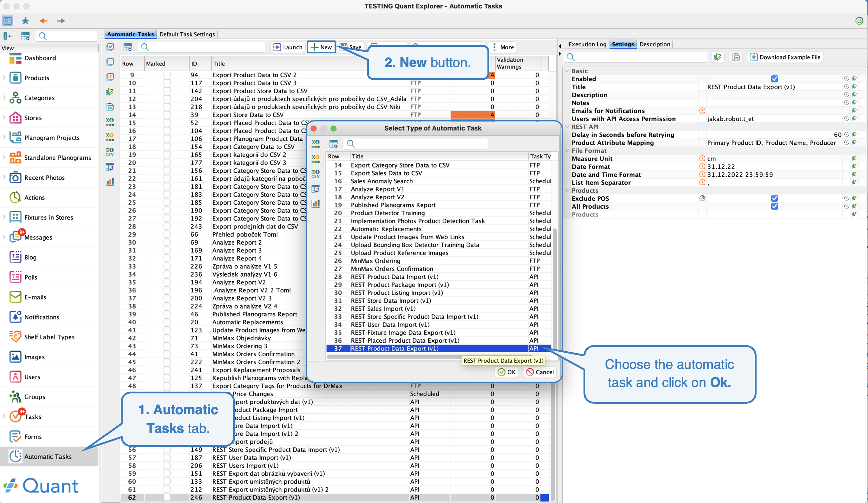868x503 pixels.
Task: Mark the REST User Data Import (v1) row
Action: tap(167, 457)
